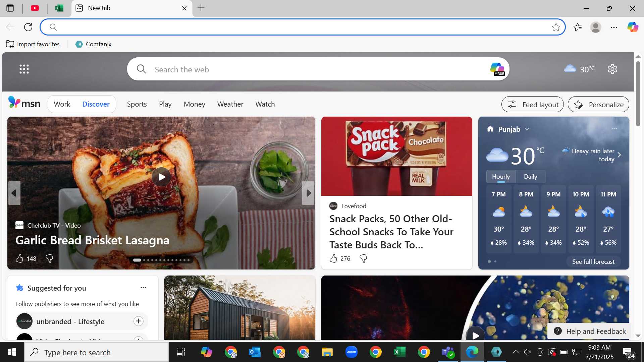Add this page to favorites star
This screenshot has width=644, height=362.
556,27
